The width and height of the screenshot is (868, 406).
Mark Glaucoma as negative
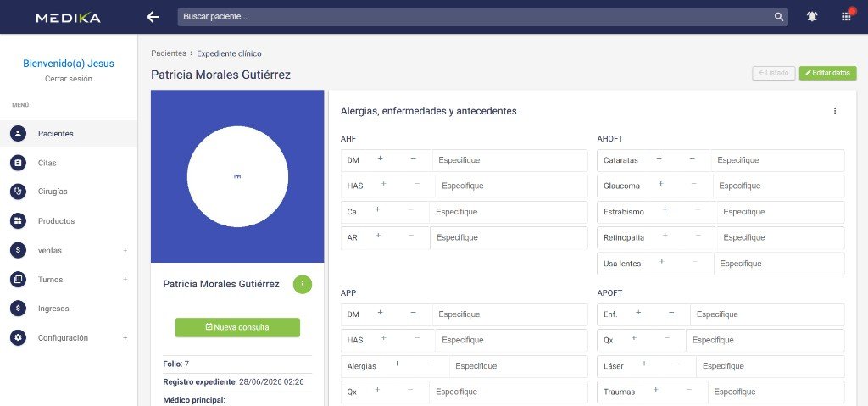click(x=693, y=184)
